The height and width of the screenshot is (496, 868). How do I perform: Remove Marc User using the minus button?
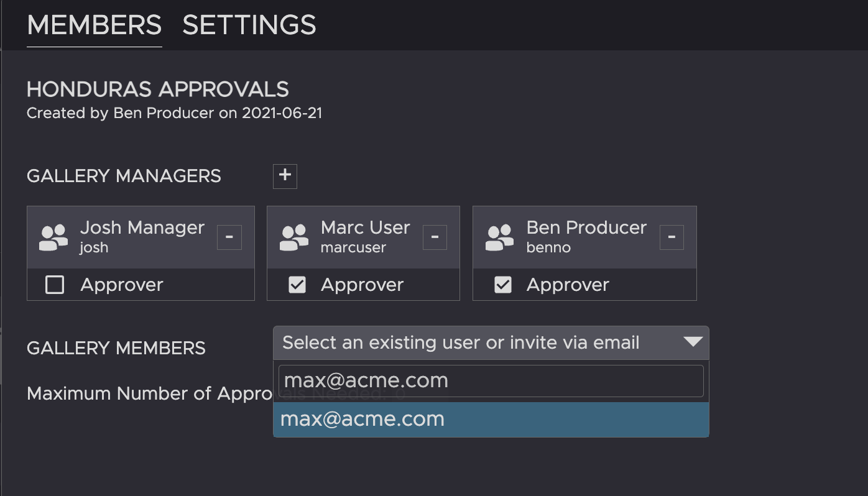pyautogui.click(x=435, y=237)
